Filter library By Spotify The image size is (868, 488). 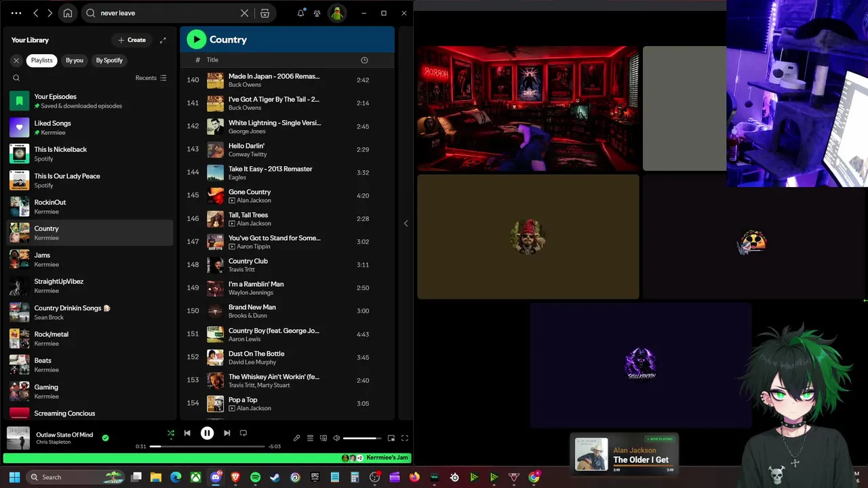point(109,60)
